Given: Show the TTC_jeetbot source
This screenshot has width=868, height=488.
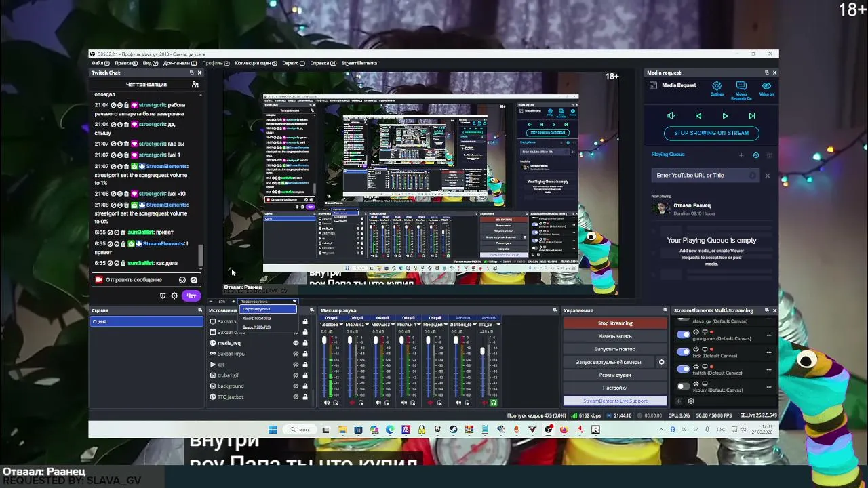Looking at the screenshot, I should (x=296, y=397).
